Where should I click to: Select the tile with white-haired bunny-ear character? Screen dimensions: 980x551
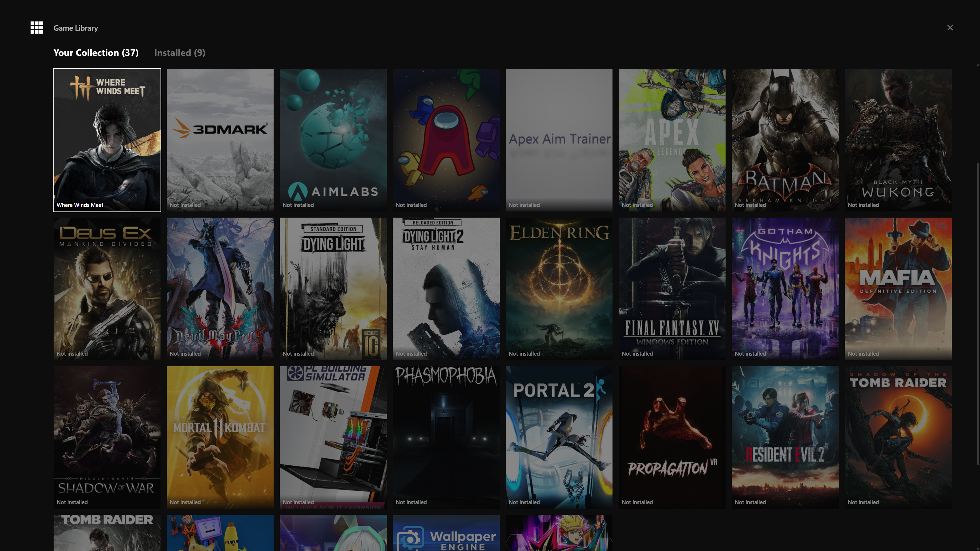point(333,533)
